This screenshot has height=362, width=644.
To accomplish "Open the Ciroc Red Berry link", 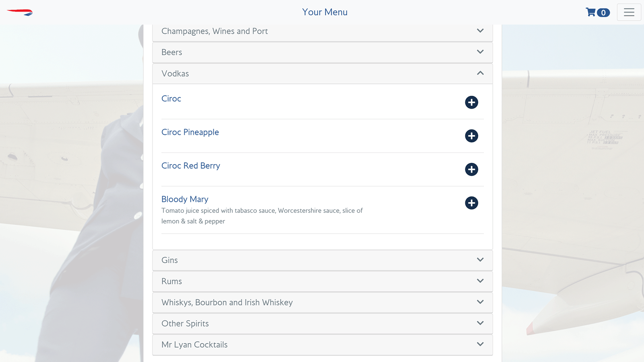I will point(191,166).
